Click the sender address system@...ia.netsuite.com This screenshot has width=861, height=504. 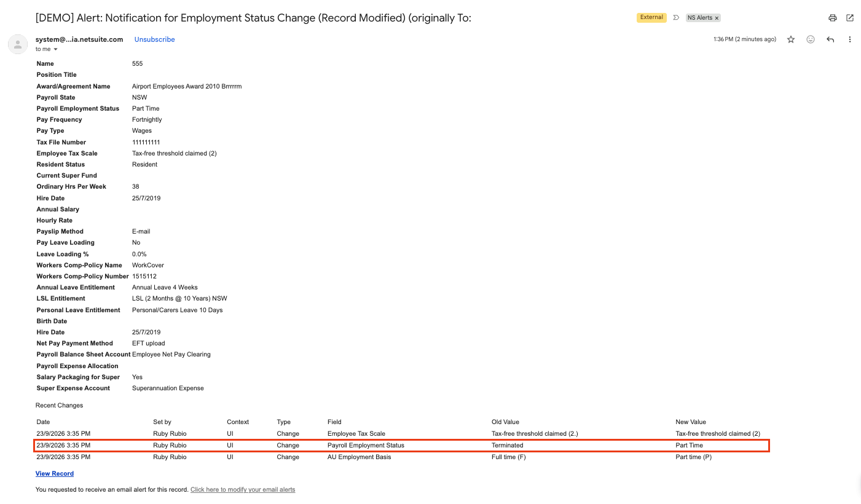click(x=79, y=39)
